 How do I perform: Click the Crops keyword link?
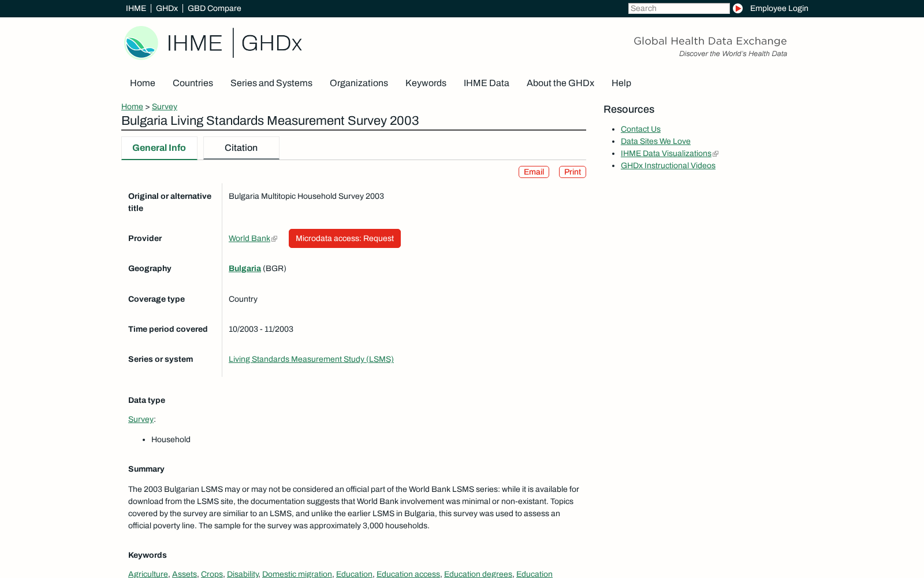[x=212, y=574]
